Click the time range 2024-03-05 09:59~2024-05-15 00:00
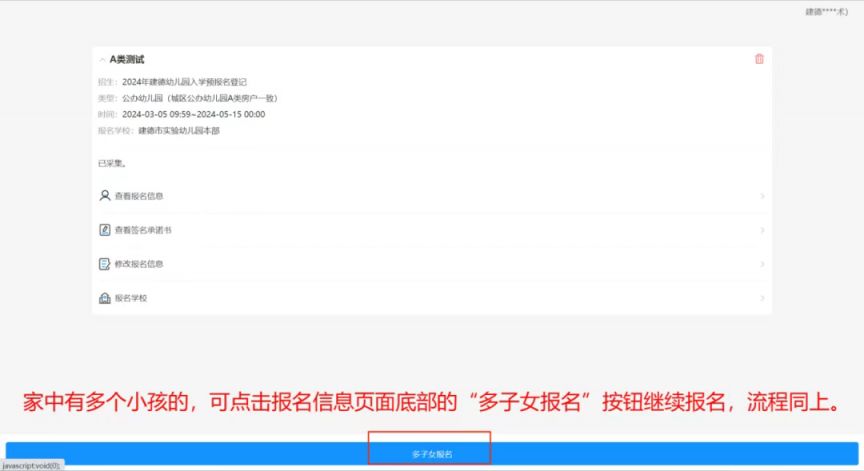Image resolution: width=864 pixels, height=471 pixels. pyautogui.click(x=193, y=115)
